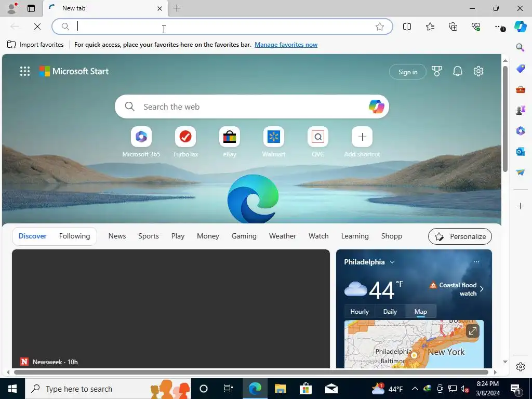Open the Play category
The width and height of the screenshot is (532, 399).
click(x=178, y=236)
